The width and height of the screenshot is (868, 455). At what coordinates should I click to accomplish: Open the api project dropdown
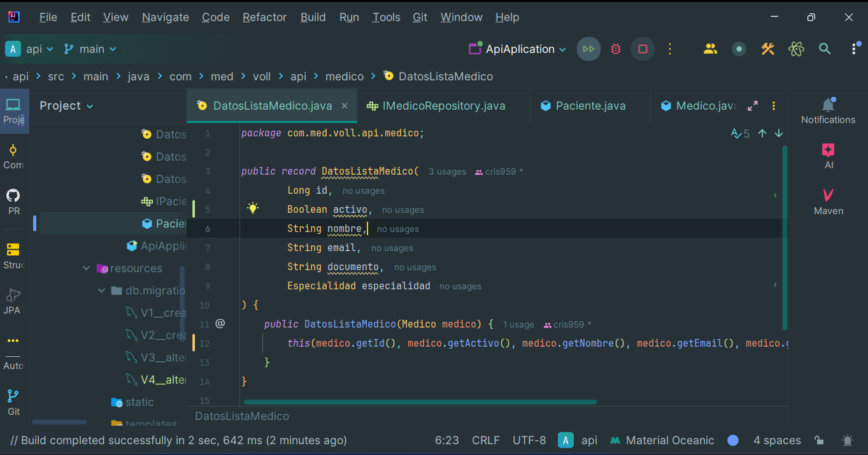point(30,49)
